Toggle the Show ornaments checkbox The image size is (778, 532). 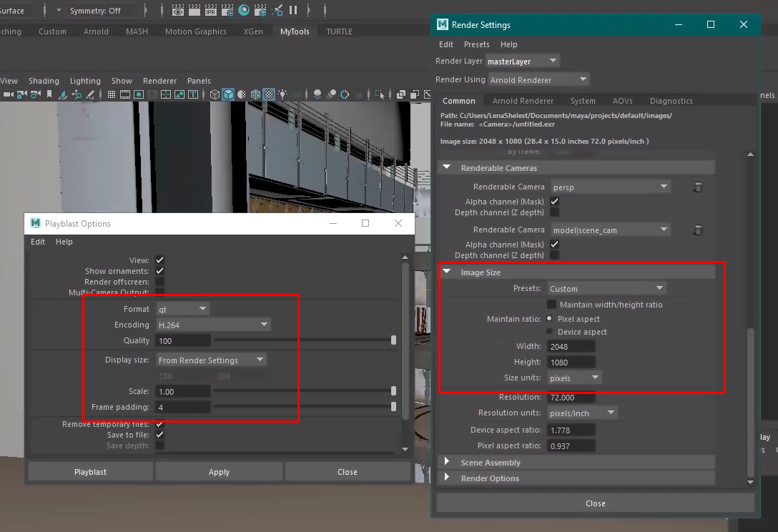[x=160, y=271]
